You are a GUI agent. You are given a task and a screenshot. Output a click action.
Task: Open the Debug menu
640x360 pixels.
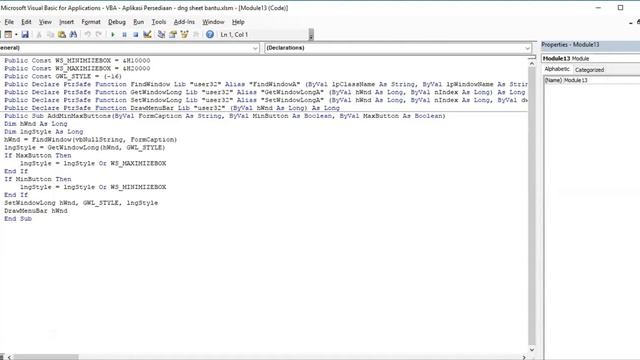click(x=117, y=22)
